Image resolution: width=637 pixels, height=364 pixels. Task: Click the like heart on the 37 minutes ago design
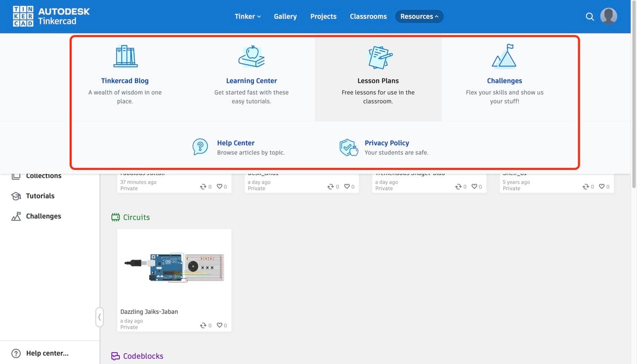(220, 186)
